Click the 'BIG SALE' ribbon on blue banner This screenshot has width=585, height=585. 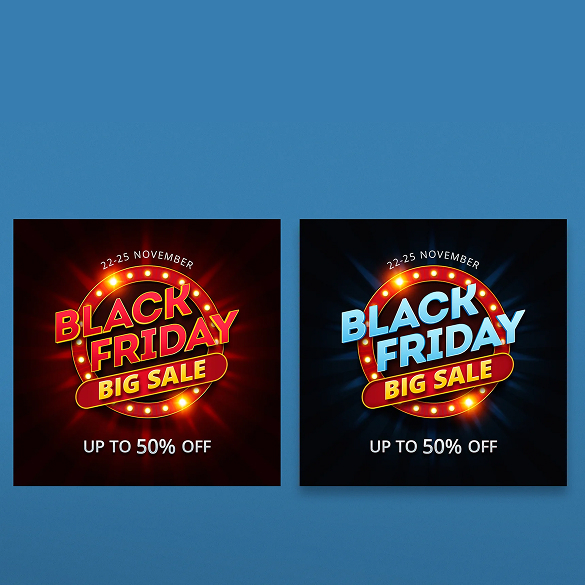(438, 381)
